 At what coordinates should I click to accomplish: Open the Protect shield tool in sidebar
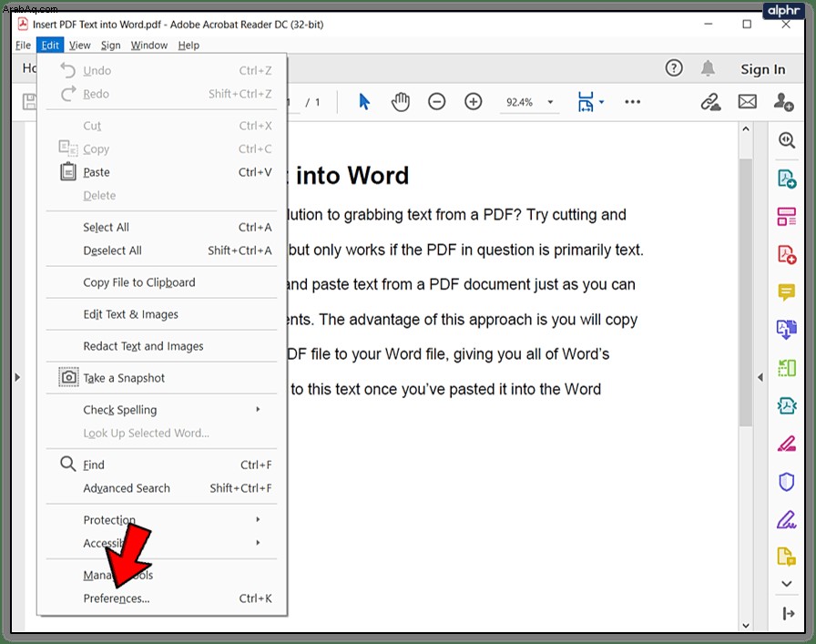tap(786, 482)
